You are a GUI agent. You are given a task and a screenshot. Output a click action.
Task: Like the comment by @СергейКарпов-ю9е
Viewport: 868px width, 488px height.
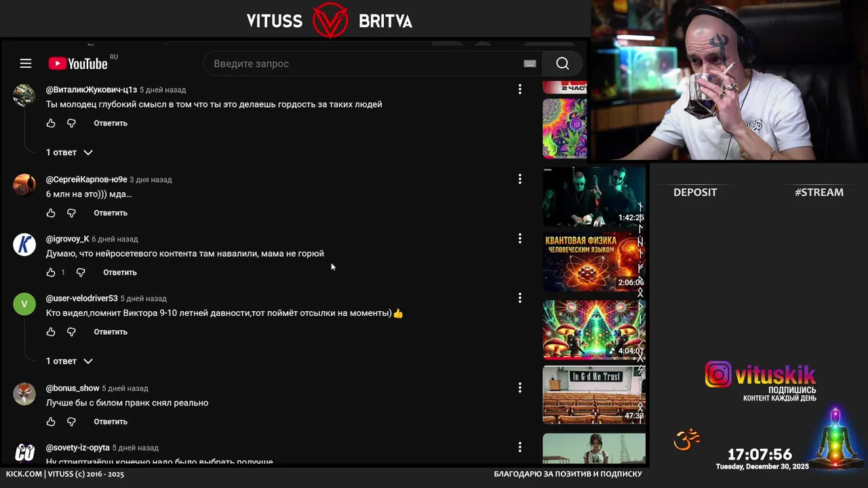51,213
